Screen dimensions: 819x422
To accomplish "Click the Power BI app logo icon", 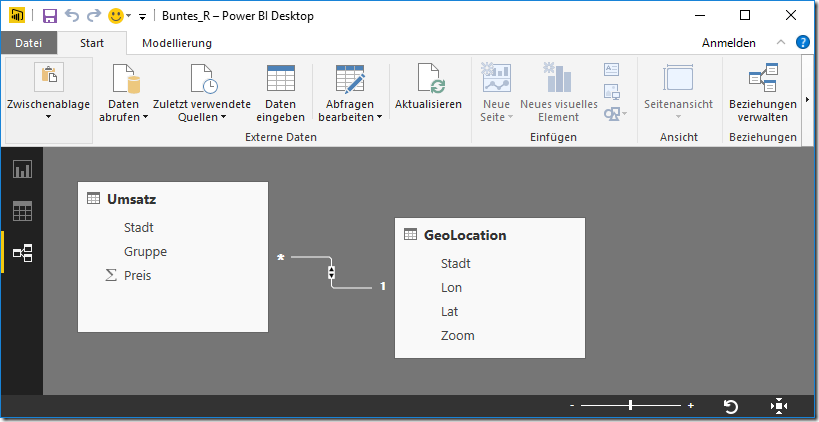I will pyautogui.click(x=17, y=16).
